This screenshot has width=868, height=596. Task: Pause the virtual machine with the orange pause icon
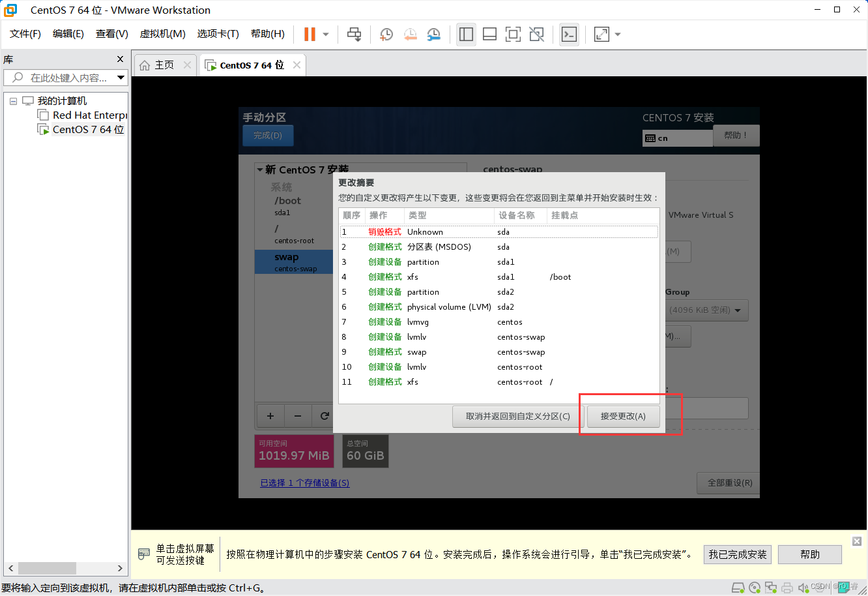pyautogui.click(x=310, y=35)
